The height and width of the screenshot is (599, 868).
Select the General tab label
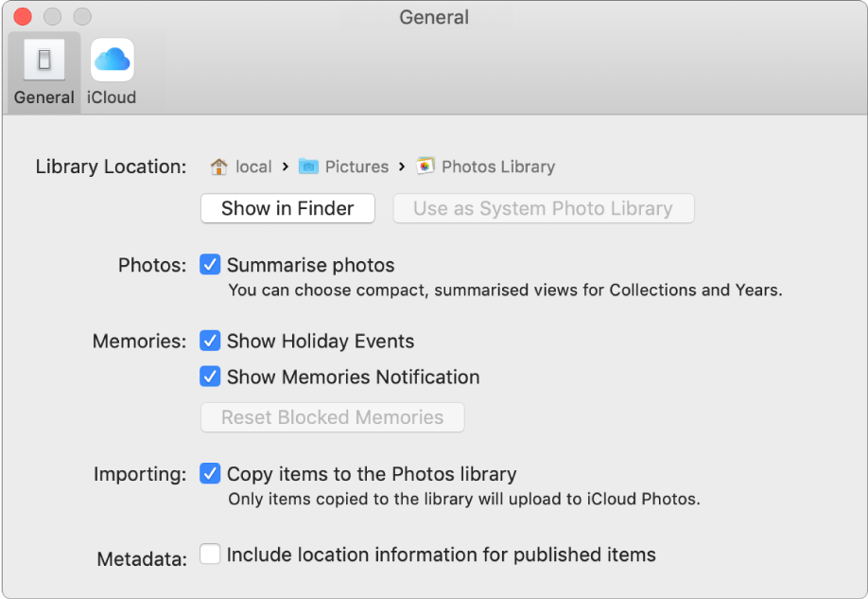coord(43,97)
